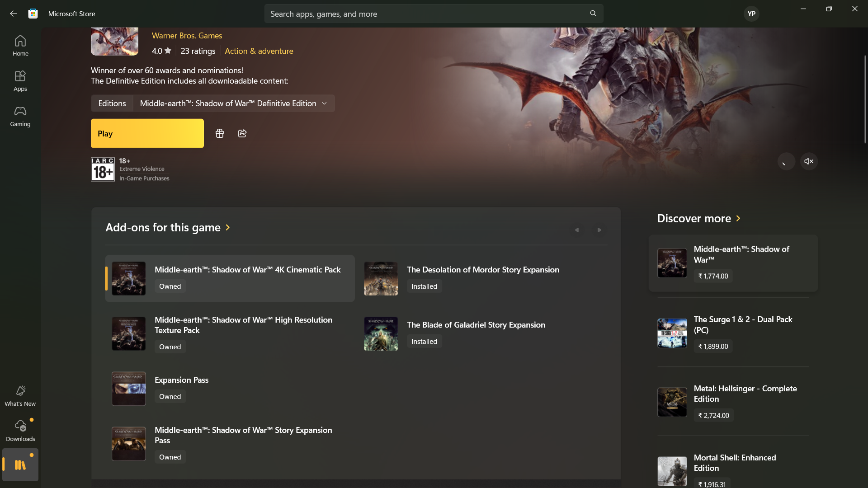Viewport: 868px width, 488px height.
Task: Open the Action & adventure category
Action: coord(259,51)
